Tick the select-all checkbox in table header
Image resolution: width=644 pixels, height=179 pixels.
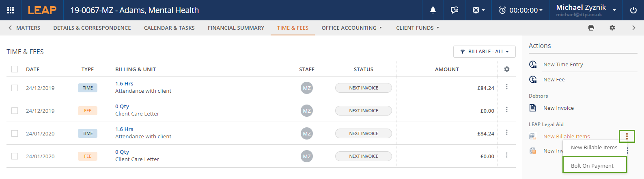15,69
